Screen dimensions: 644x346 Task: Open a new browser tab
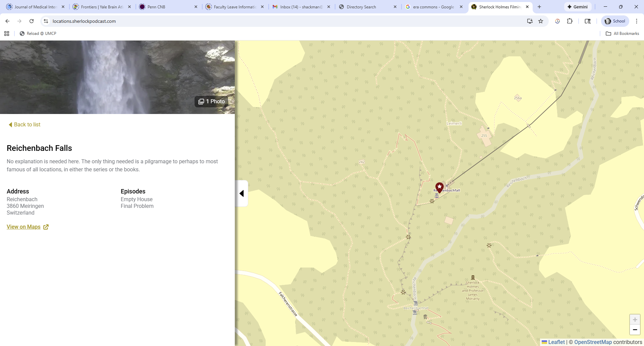[x=539, y=7]
